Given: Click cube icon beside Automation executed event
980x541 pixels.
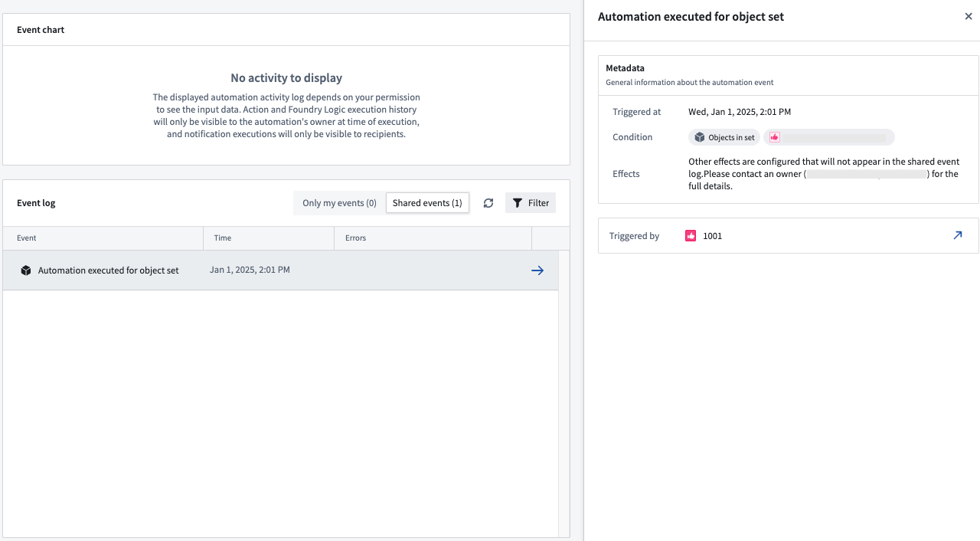Looking at the screenshot, I should pos(26,270).
